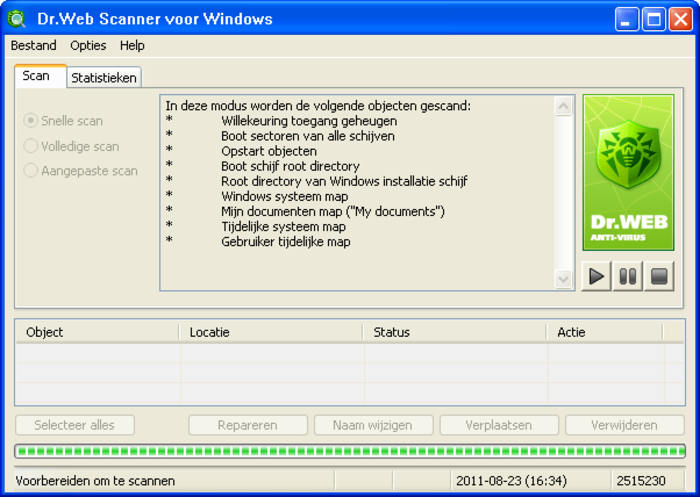
Task: Open the Help menu
Action: coord(132,46)
